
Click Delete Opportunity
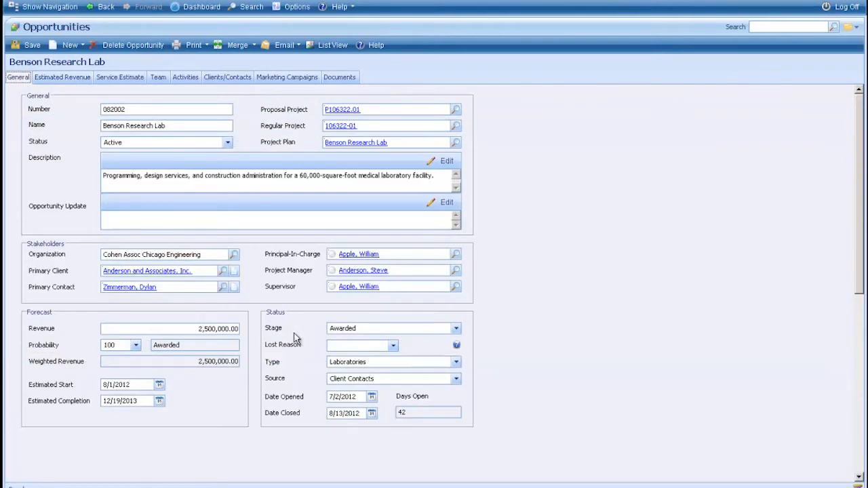point(127,45)
